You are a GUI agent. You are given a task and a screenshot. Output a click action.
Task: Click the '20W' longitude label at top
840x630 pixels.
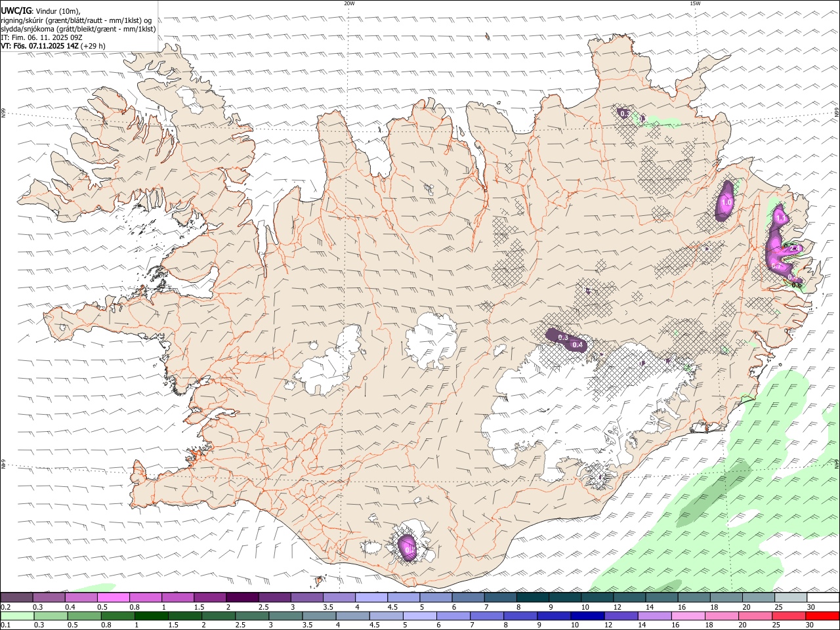point(349,3)
